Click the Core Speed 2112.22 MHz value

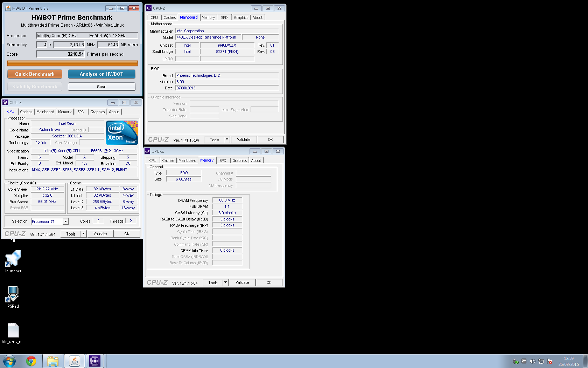click(x=47, y=189)
